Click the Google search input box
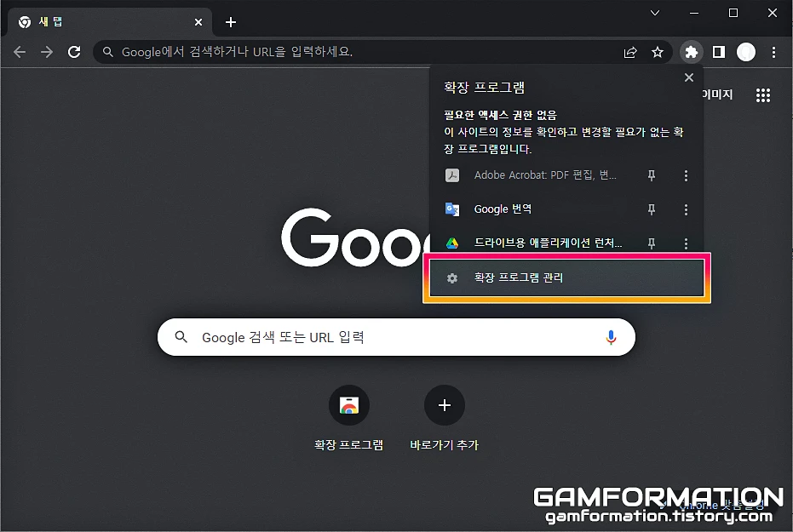This screenshot has width=793, height=532. (396, 337)
